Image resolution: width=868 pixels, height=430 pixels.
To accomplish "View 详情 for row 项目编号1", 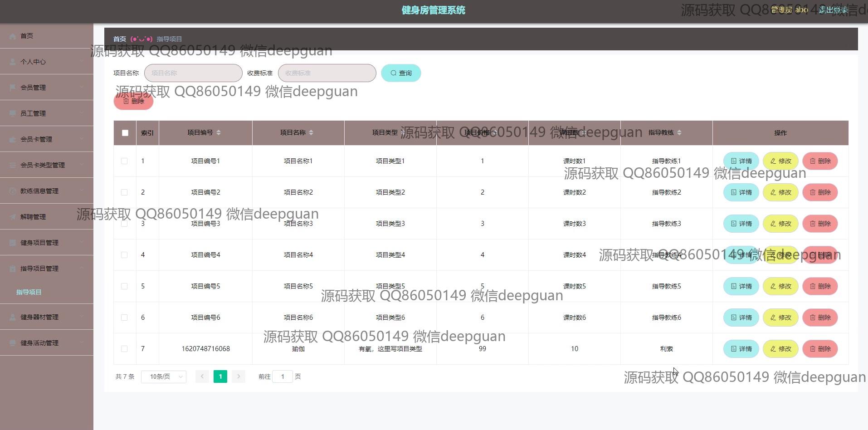I will point(741,161).
